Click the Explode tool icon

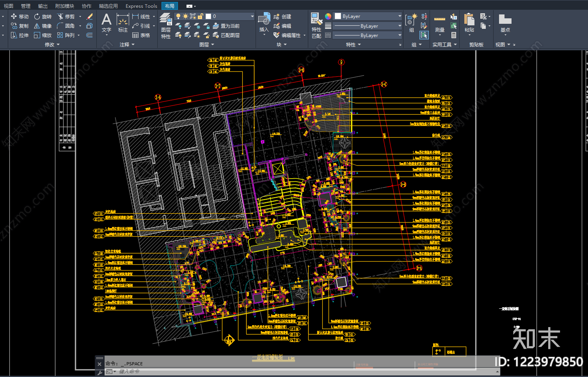click(x=89, y=26)
